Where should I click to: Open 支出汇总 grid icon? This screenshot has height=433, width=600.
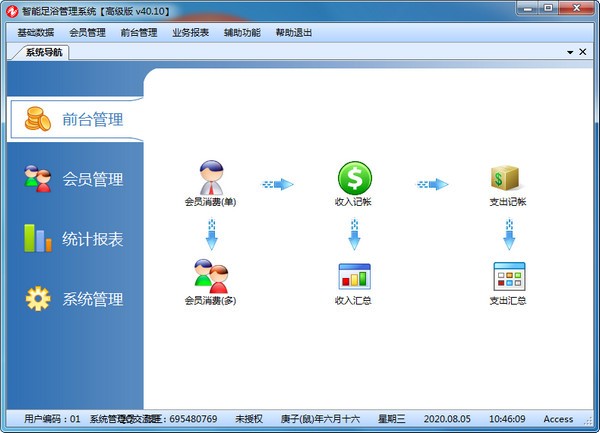point(508,276)
